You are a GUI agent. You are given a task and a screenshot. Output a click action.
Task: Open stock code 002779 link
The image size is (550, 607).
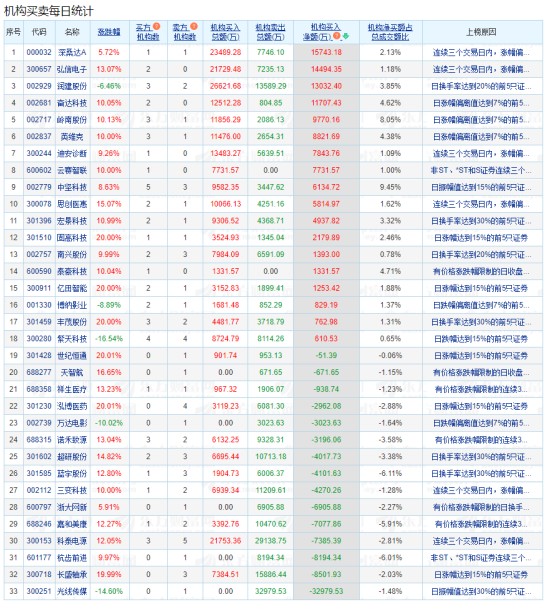click(39, 187)
